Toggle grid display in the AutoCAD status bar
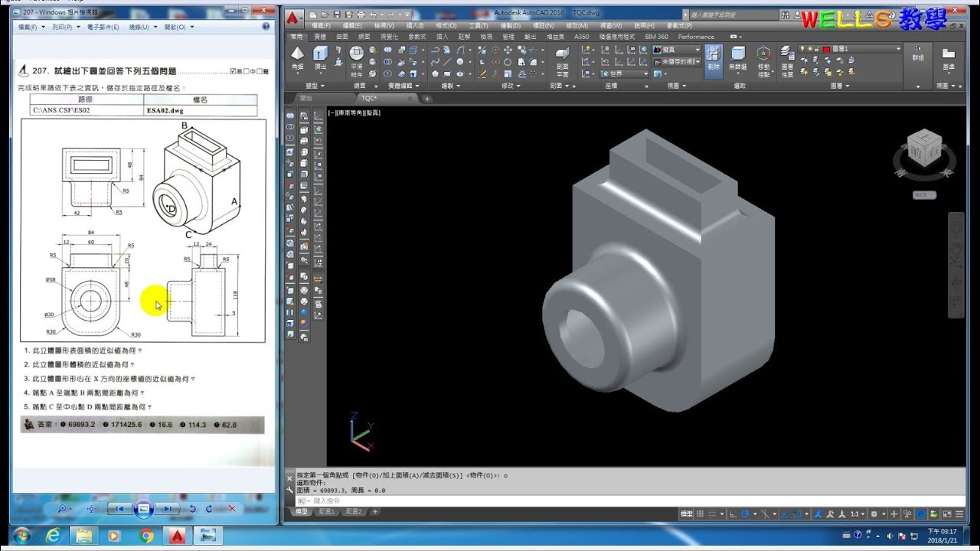Screen dimensions: 980x551 pyautogui.click(x=701, y=514)
